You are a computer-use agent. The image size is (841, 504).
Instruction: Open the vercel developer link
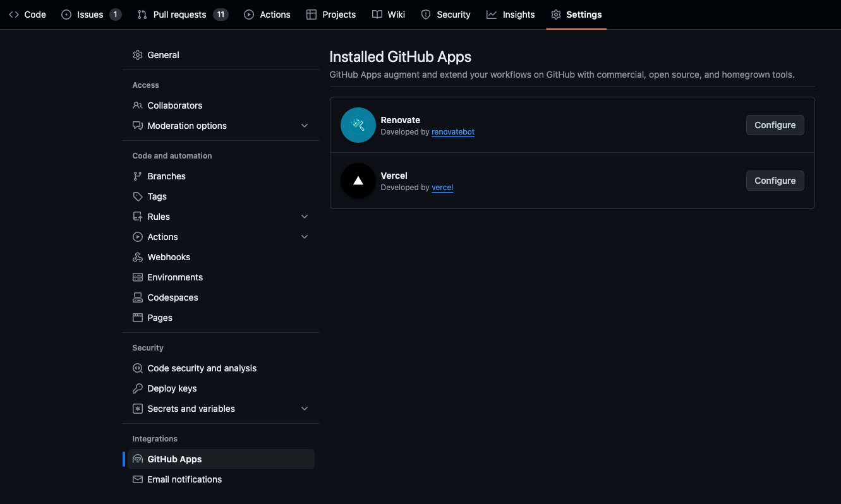(442, 188)
